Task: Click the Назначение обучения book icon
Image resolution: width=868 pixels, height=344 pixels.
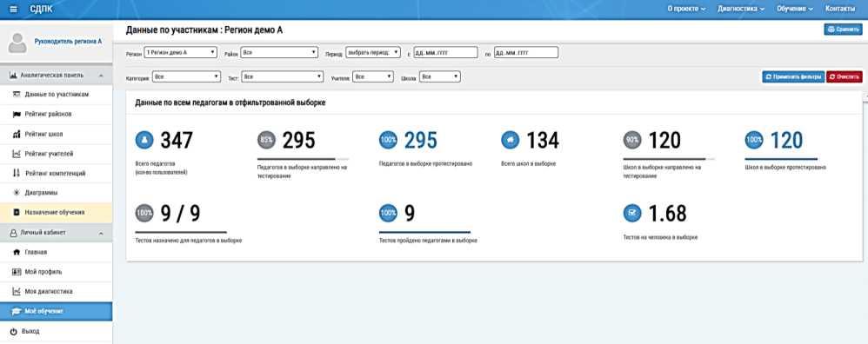Action: 16,212
